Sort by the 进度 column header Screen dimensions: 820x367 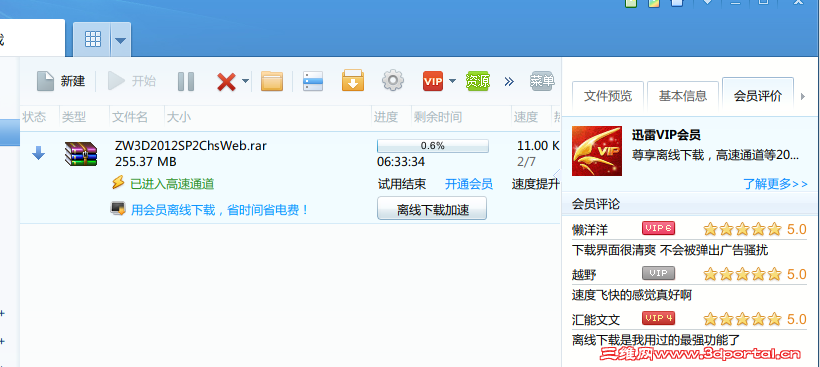pyautogui.click(x=386, y=117)
